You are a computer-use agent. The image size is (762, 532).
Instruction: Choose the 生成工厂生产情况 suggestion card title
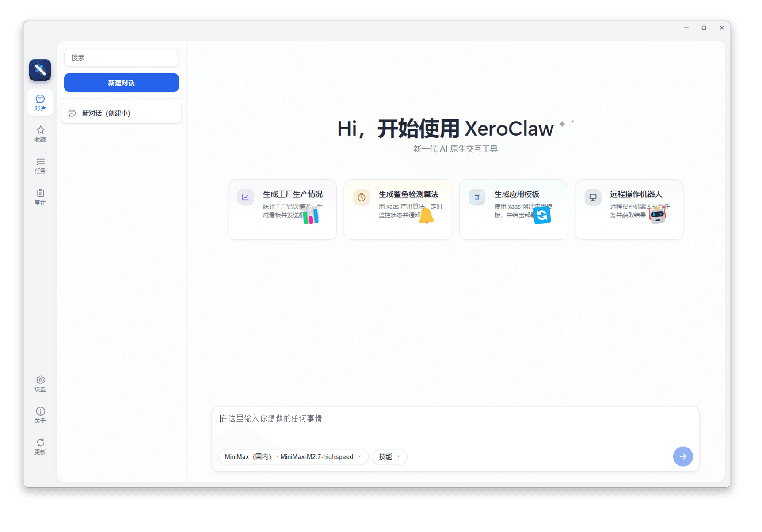(x=293, y=194)
